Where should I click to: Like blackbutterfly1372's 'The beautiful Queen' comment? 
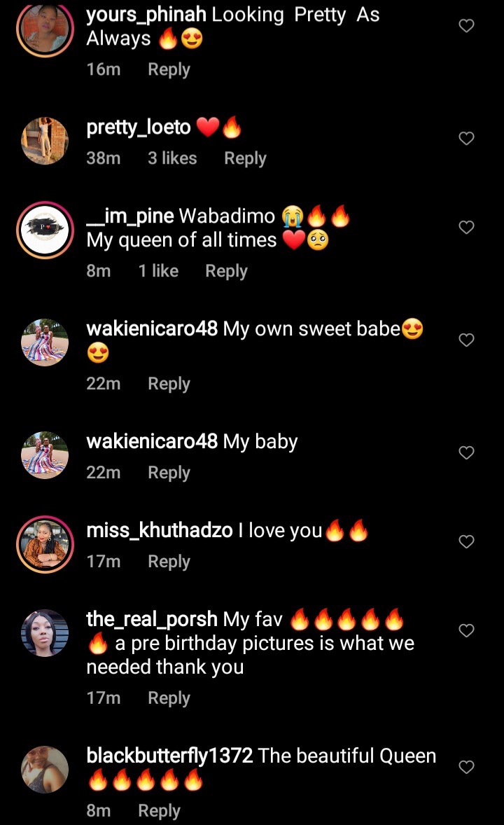click(x=467, y=767)
